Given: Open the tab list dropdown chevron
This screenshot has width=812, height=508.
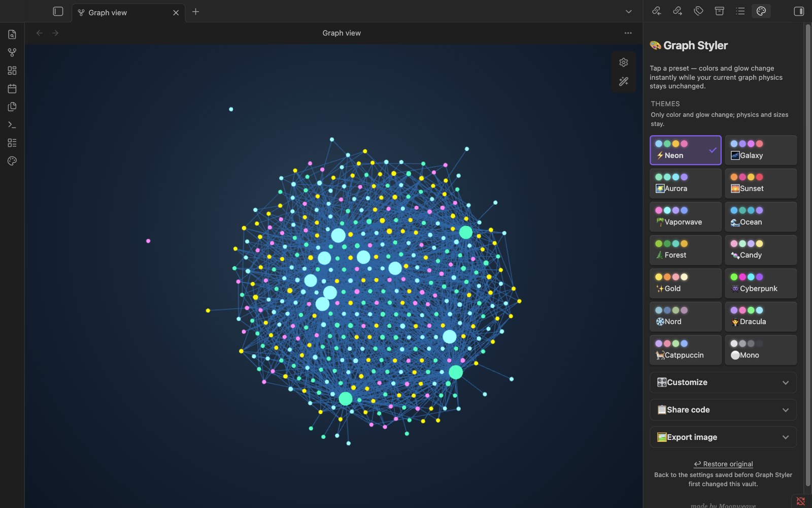Looking at the screenshot, I should [629, 12].
